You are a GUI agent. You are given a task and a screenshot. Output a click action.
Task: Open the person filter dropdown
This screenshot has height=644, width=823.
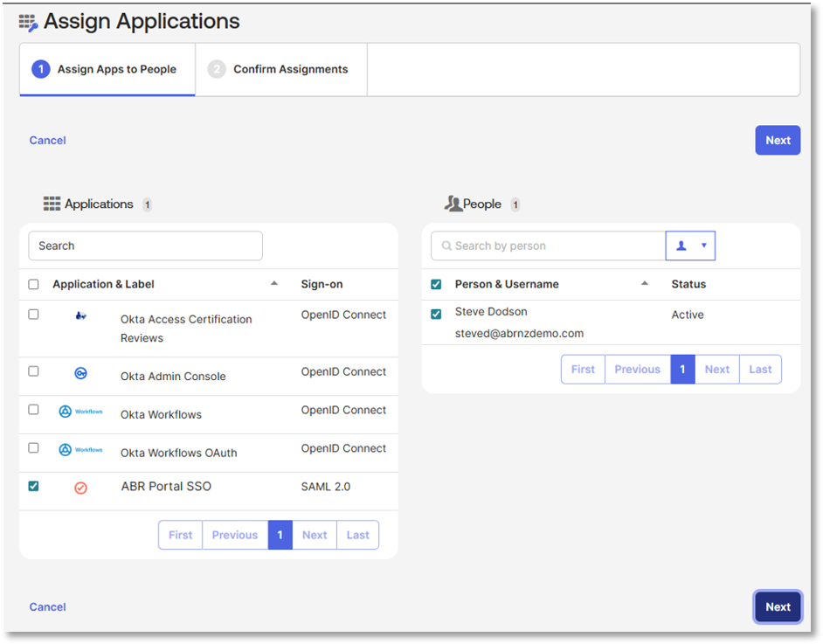690,246
